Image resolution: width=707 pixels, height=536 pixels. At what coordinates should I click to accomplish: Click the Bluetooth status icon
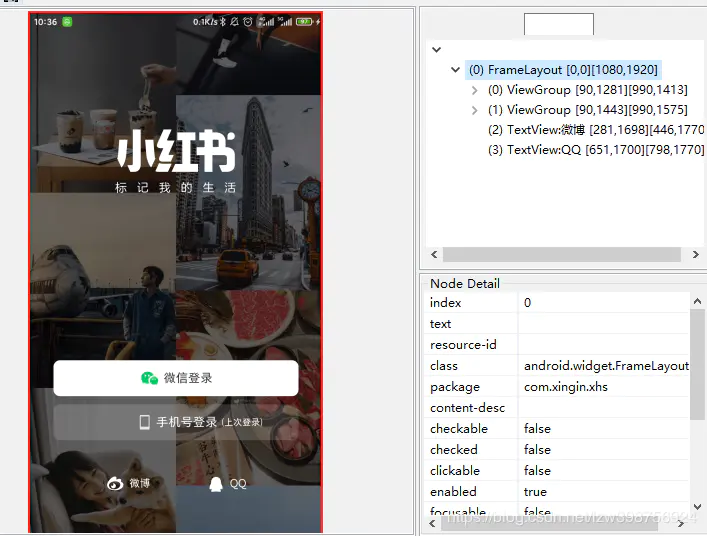coord(223,22)
